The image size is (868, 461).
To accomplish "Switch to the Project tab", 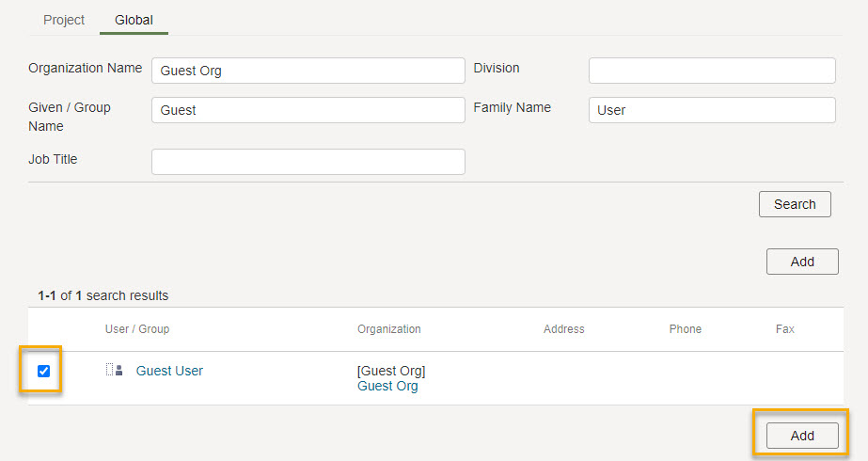I will 64,20.
